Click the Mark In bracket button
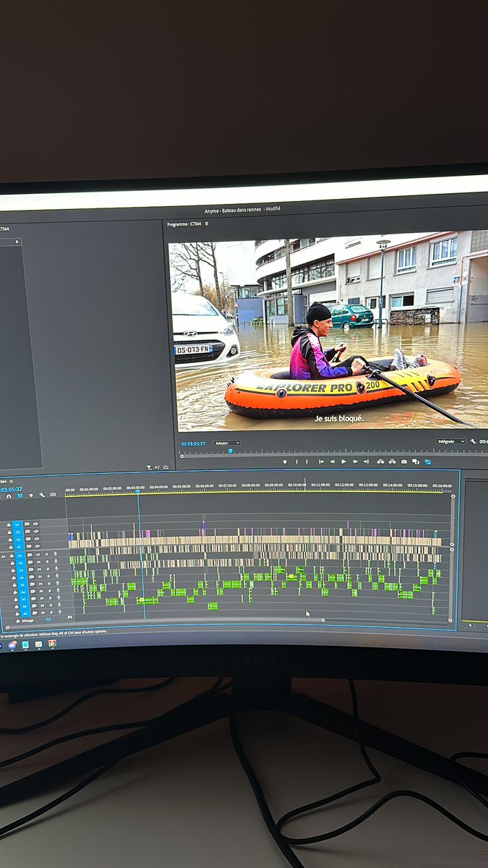 click(x=296, y=461)
